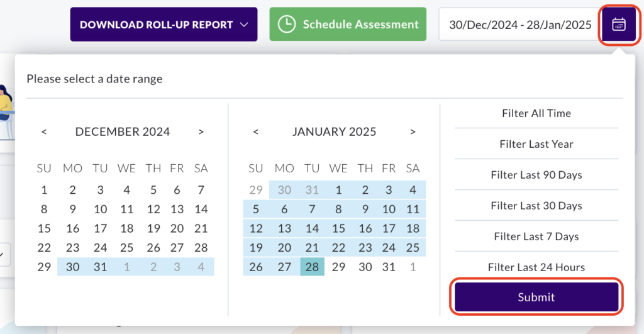
Task: Pick Filter Last 7 Days
Action: [x=536, y=237]
